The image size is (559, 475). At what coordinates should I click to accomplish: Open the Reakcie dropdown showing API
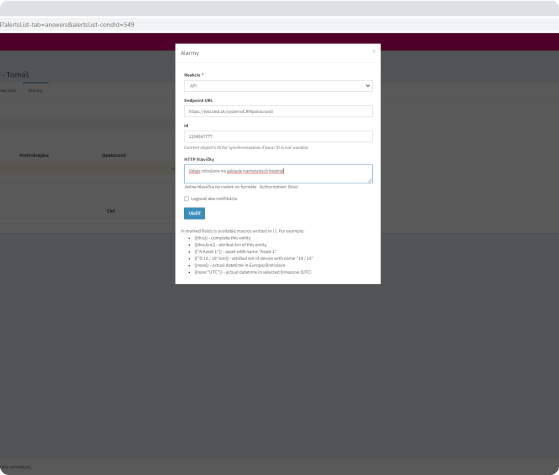[278, 86]
